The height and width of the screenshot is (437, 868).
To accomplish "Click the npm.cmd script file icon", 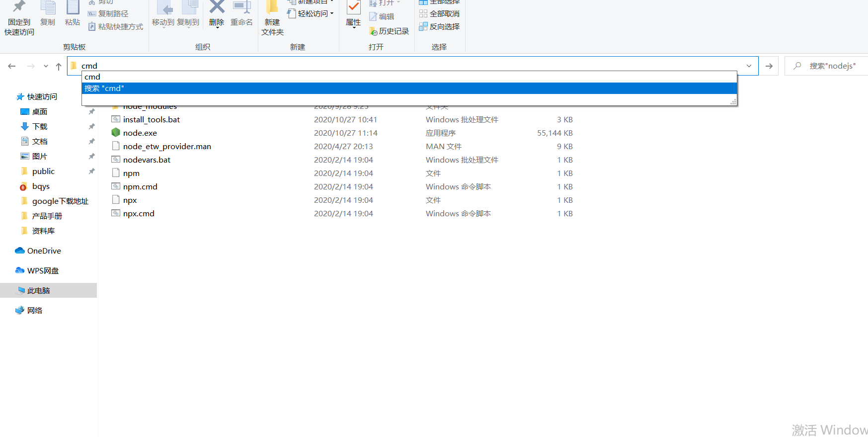I will (x=116, y=186).
